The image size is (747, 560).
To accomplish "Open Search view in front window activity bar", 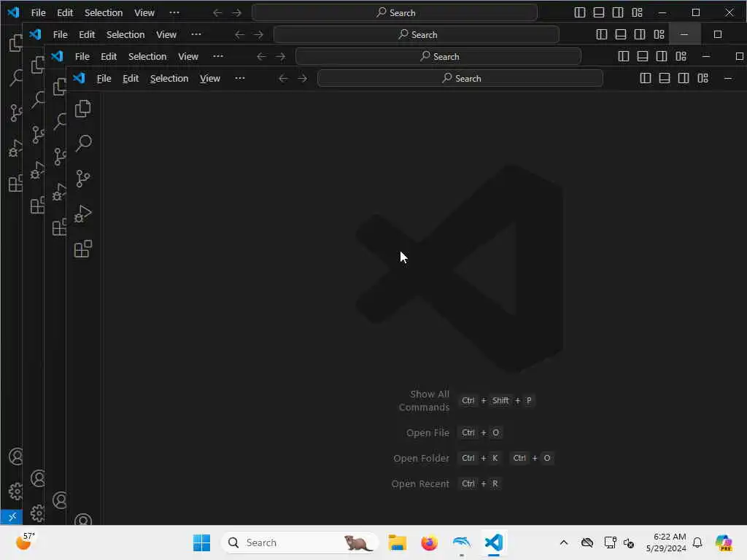I will (83, 144).
